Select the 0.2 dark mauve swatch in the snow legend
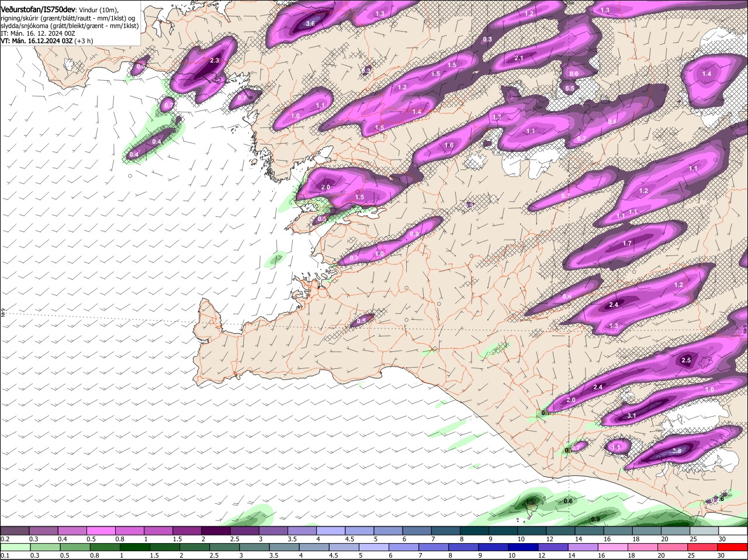Viewport: 748px width, 560px height. point(15,530)
